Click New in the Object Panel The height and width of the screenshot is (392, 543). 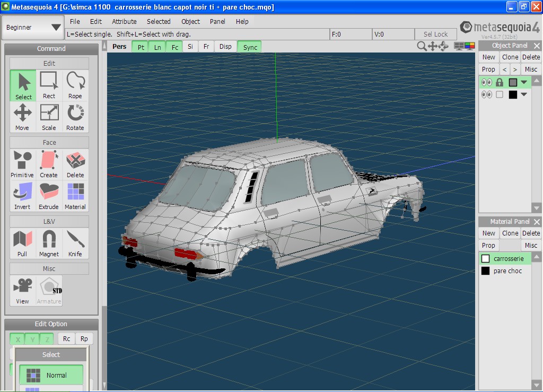pyautogui.click(x=488, y=57)
